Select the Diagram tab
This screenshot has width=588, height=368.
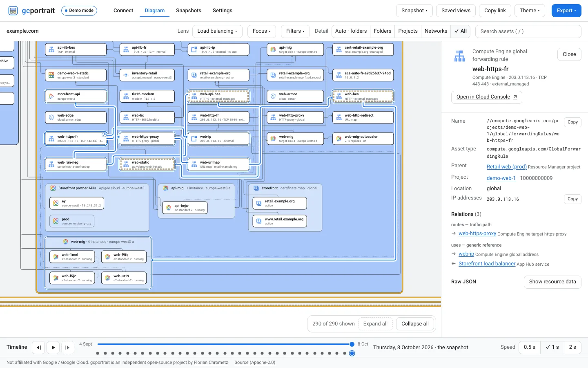tap(155, 11)
